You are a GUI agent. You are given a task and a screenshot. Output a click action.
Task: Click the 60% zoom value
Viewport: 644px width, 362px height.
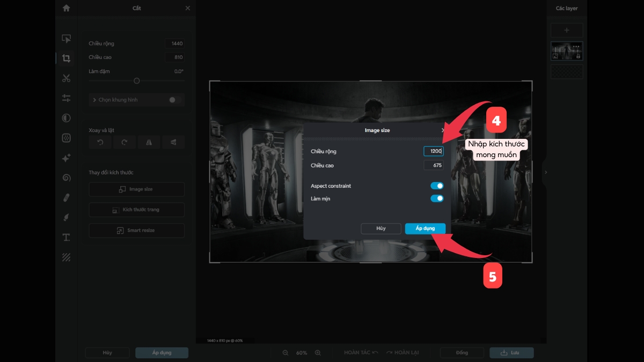point(302,353)
